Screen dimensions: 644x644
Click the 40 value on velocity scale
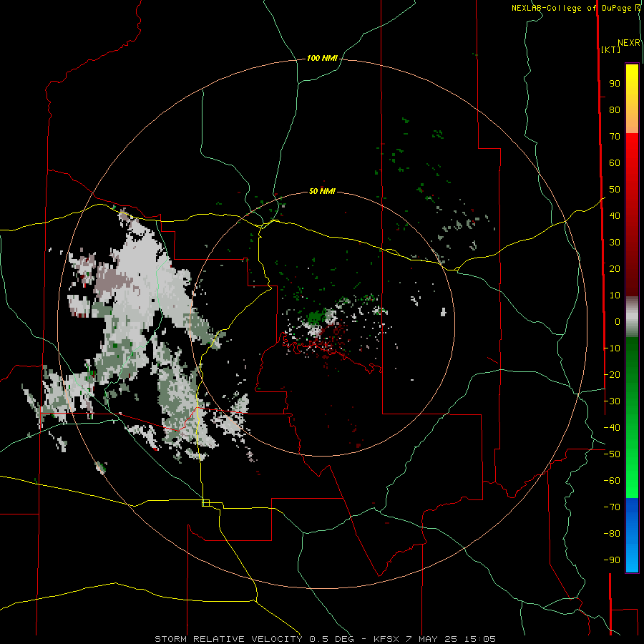(615, 215)
